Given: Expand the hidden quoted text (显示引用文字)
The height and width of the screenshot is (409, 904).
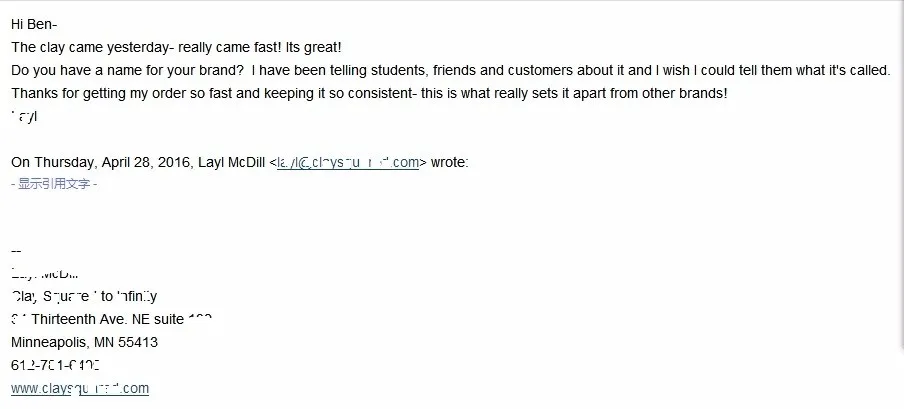Looking at the screenshot, I should tap(54, 183).
